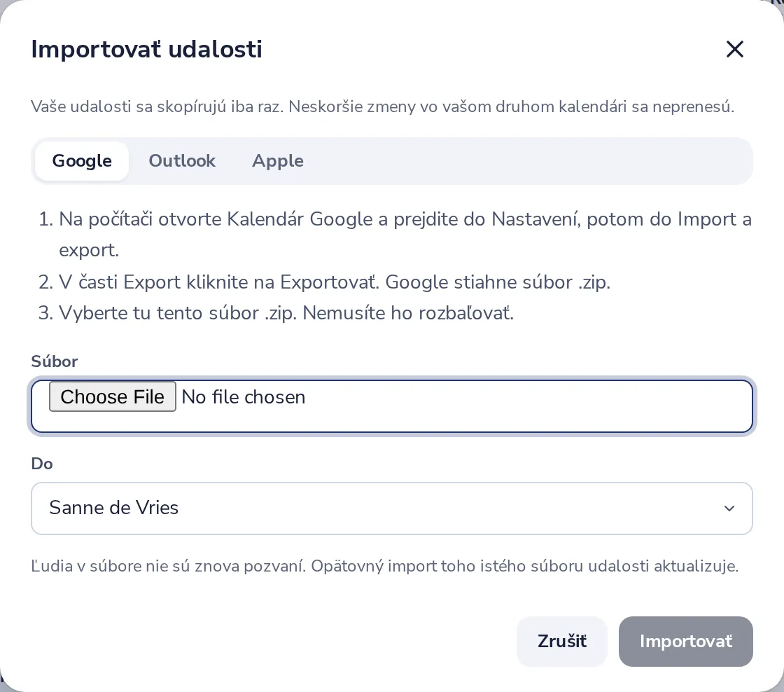
Task: Open the Outlook import tab
Action: [182, 160]
